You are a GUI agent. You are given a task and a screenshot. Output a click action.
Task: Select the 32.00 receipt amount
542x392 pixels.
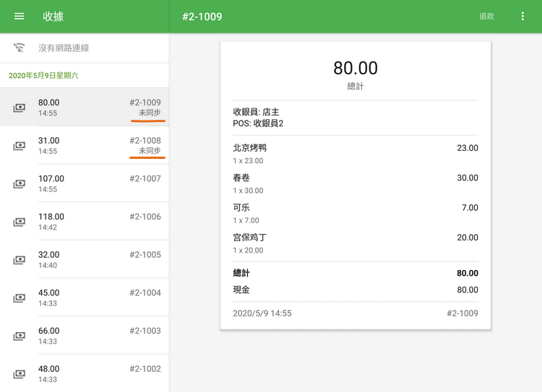pyautogui.click(x=48, y=255)
